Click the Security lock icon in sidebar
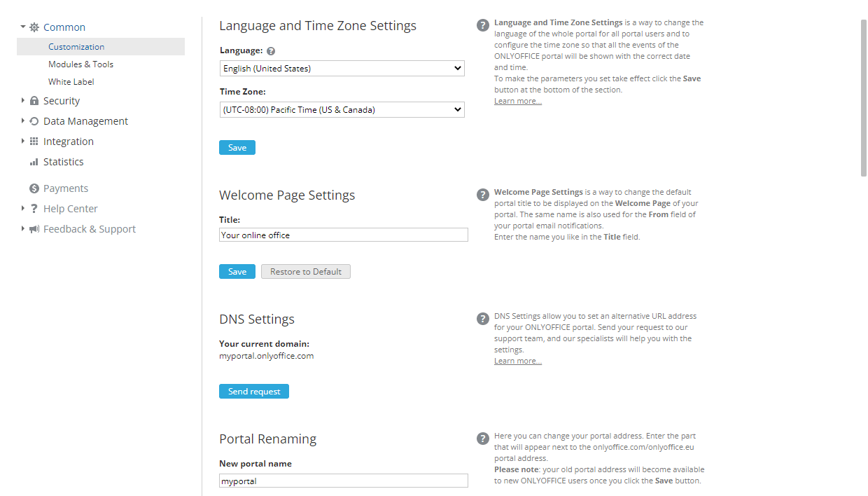868x496 pixels. click(x=33, y=100)
